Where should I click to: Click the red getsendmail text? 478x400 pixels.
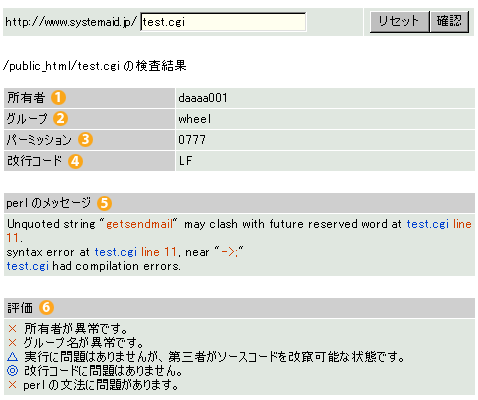139,224
